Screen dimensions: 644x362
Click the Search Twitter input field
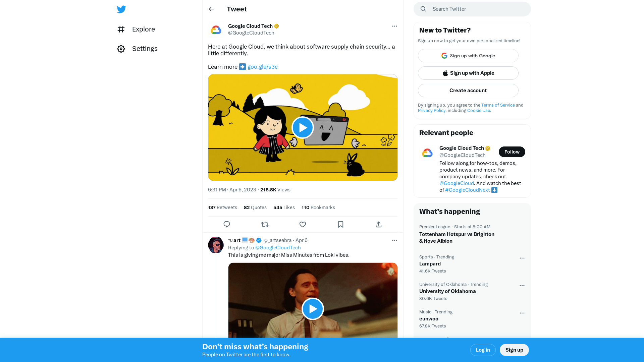(472, 9)
